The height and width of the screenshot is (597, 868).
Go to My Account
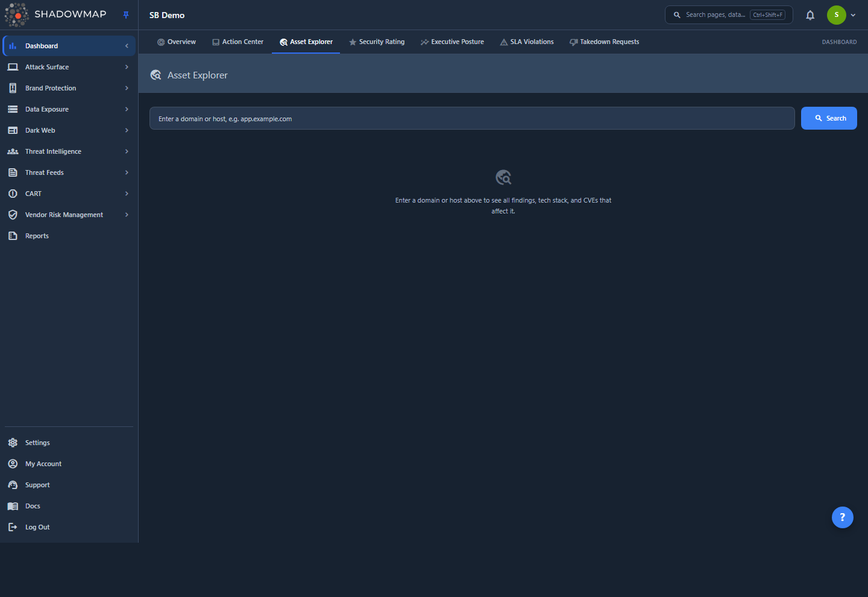pyautogui.click(x=69, y=464)
